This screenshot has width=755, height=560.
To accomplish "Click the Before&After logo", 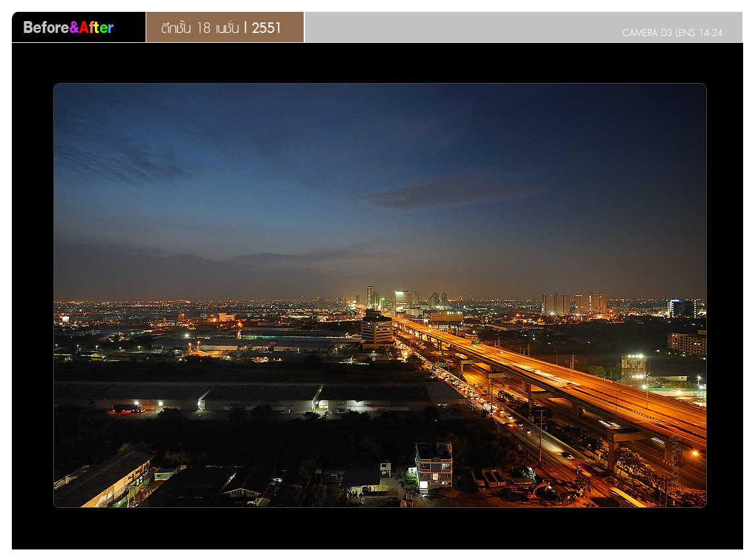I will pos(69,28).
